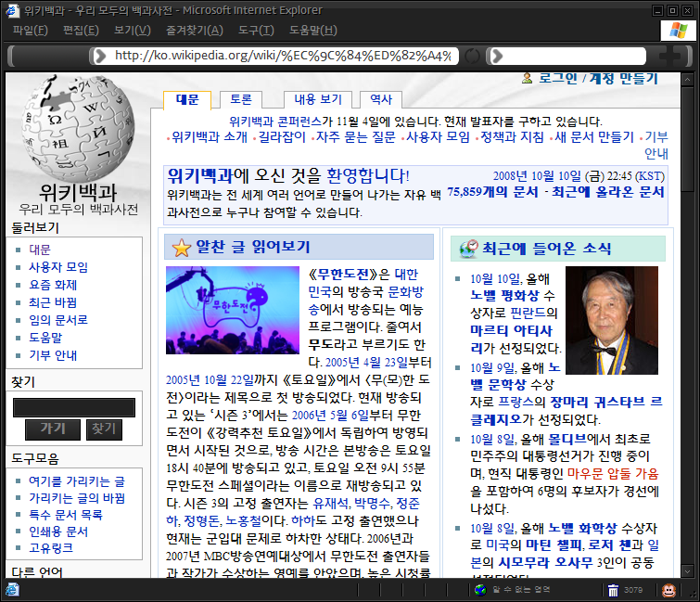The image size is (700, 602).
Task: Select the 대문 page tab
Action: click(x=187, y=99)
